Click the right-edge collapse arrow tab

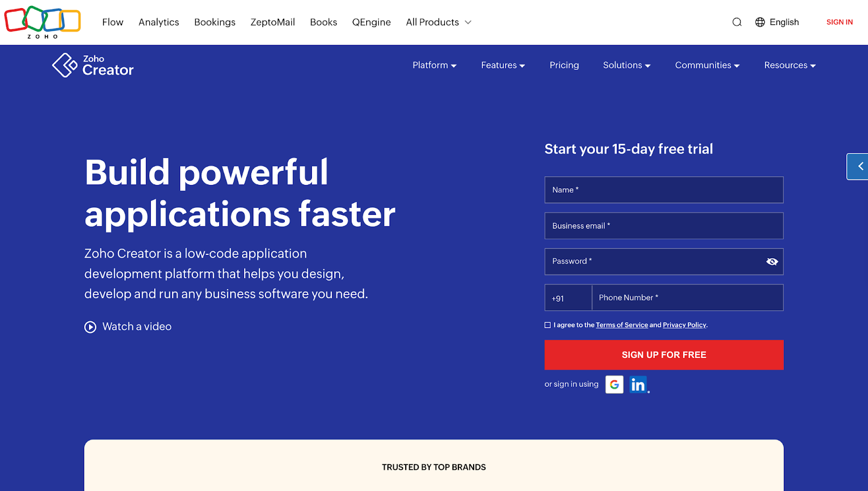click(x=859, y=166)
